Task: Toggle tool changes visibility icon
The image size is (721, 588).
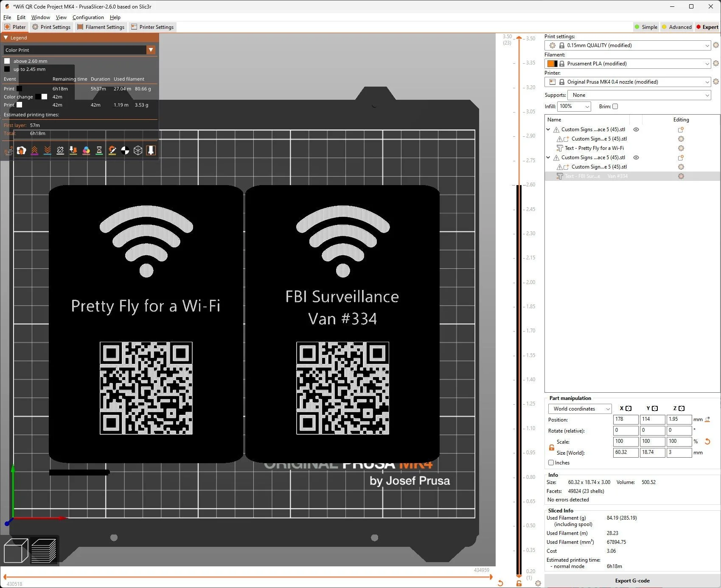Action: pyautogui.click(x=73, y=151)
